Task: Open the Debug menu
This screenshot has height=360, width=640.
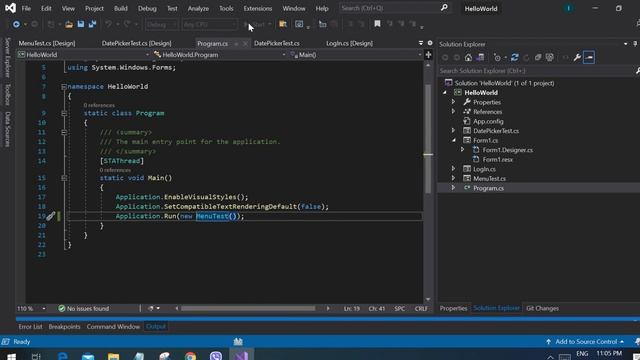Action: point(147,8)
